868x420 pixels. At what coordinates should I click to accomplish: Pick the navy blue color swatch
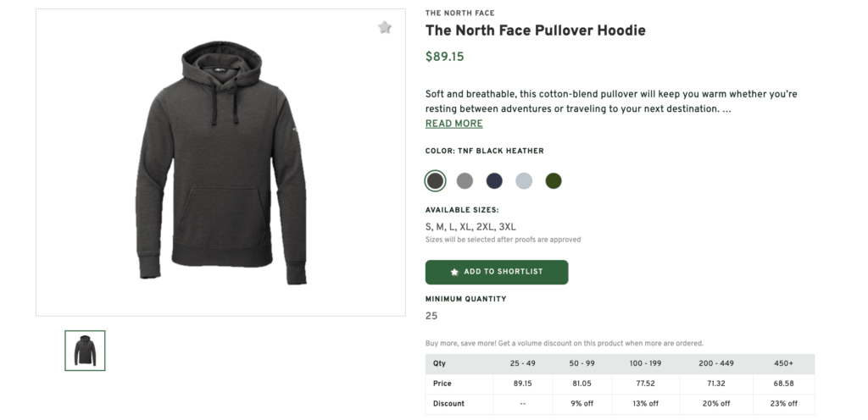494,180
